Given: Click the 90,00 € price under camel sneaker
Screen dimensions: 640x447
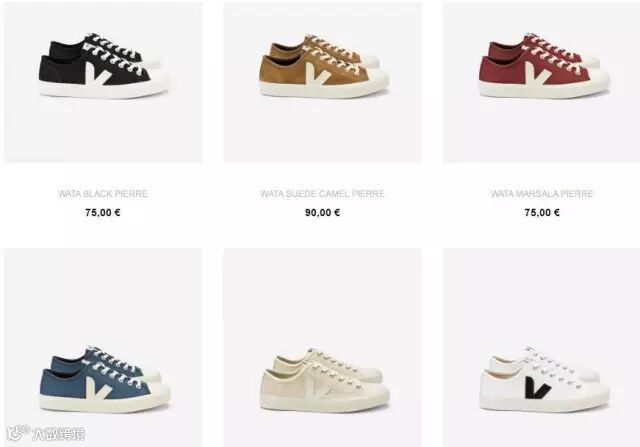Looking at the screenshot, I should click(x=322, y=212).
